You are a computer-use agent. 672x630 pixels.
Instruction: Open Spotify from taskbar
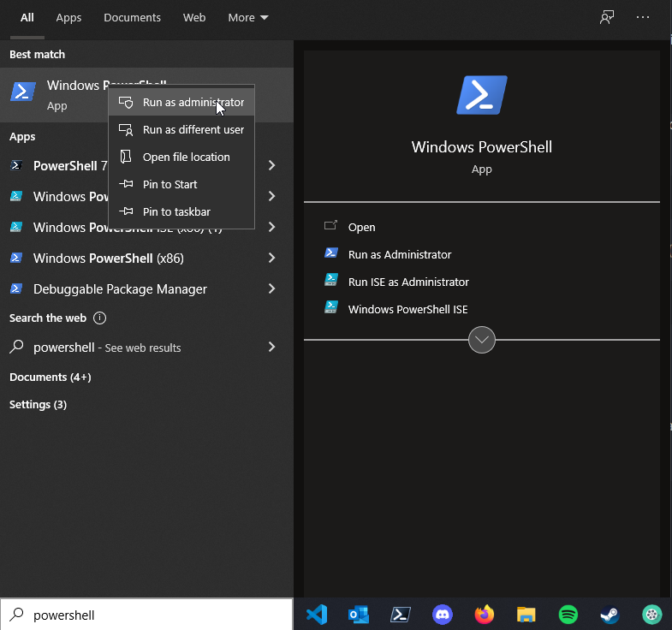coord(568,615)
